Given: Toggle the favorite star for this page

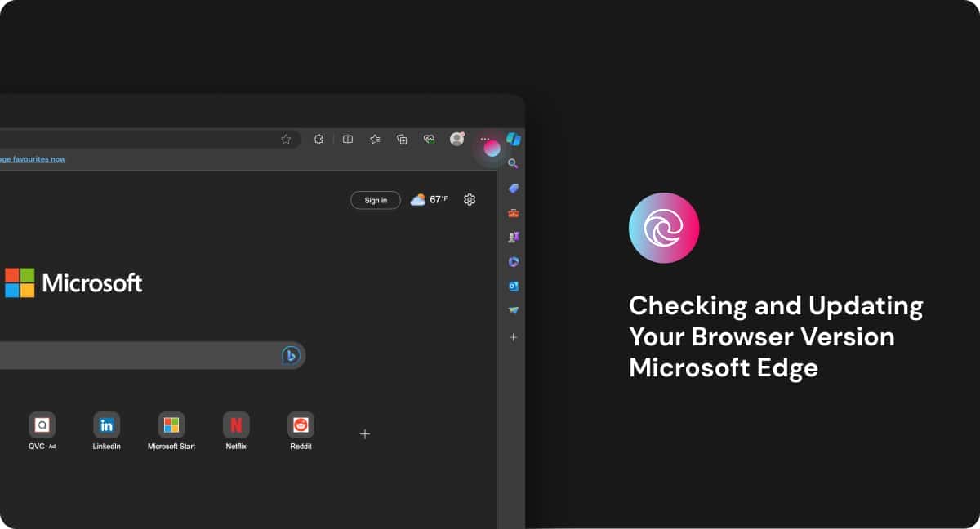Looking at the screenshot, I should 287,139.
